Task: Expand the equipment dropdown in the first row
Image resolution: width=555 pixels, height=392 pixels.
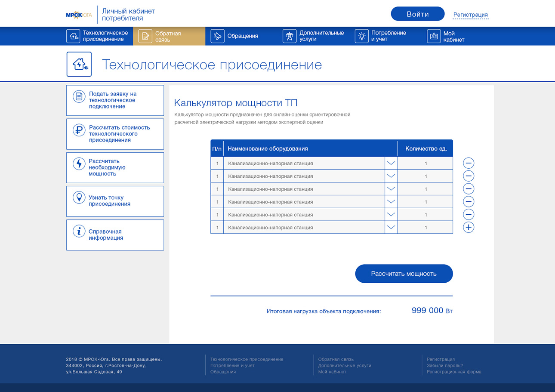Action: pos(391,163)
